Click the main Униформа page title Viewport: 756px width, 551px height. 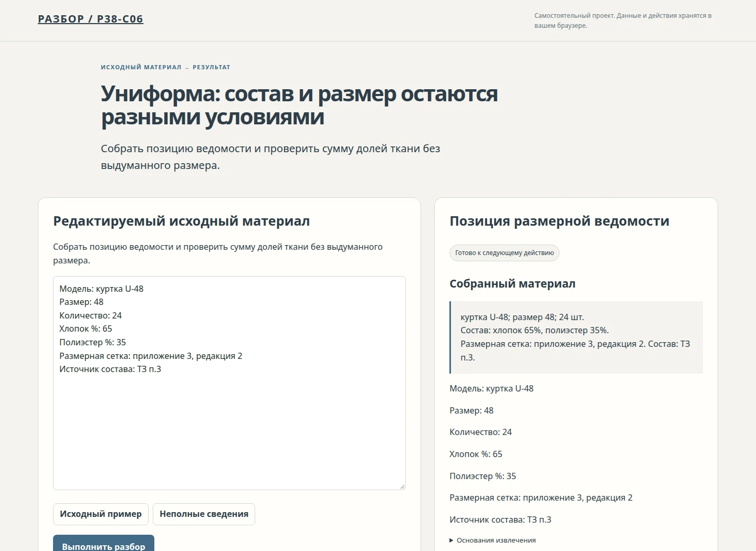coord(299,105)
